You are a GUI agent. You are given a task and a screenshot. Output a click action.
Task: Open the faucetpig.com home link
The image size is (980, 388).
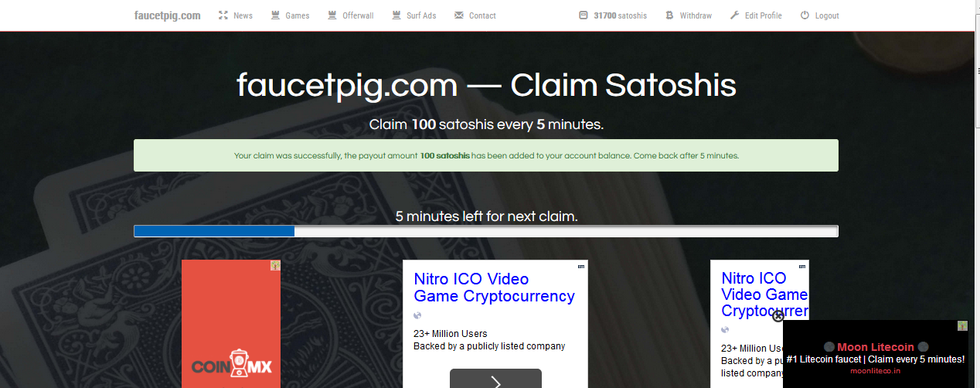pyautogui.click(x=168, y=15)
